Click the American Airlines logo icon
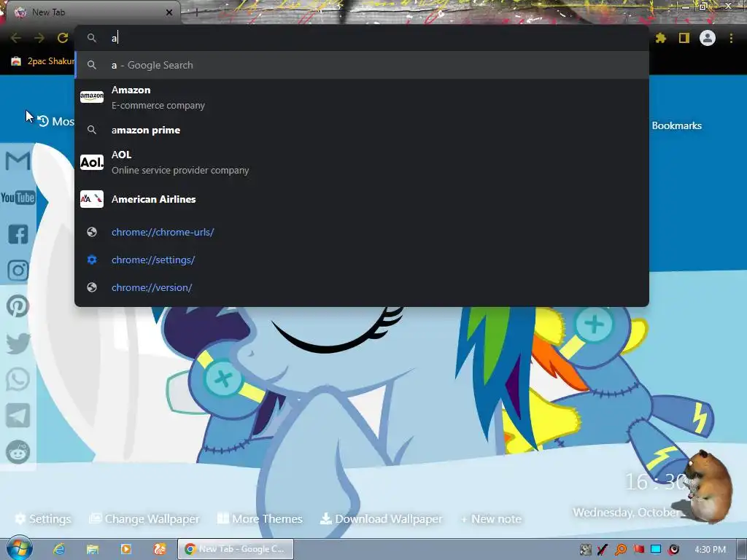The height and width of the screenshot is (560, 747). tap(92, 199)
